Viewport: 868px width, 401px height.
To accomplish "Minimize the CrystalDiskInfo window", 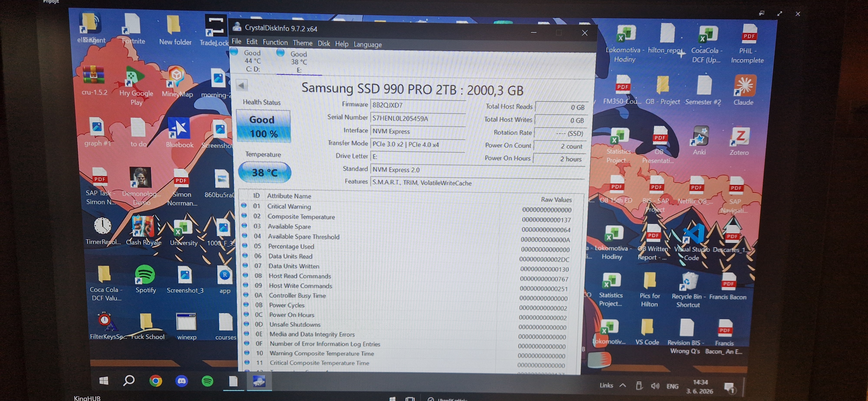I will [533, 32].
